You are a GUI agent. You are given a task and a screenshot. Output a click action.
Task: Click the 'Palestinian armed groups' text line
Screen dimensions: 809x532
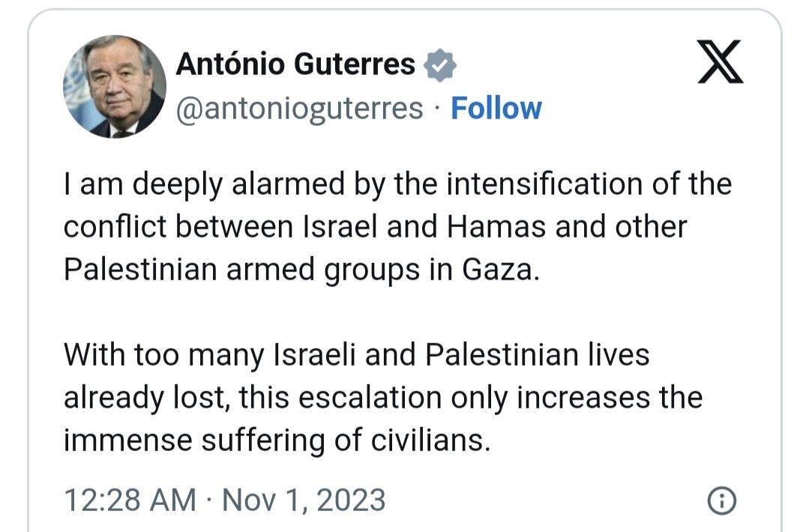[301, 270]
